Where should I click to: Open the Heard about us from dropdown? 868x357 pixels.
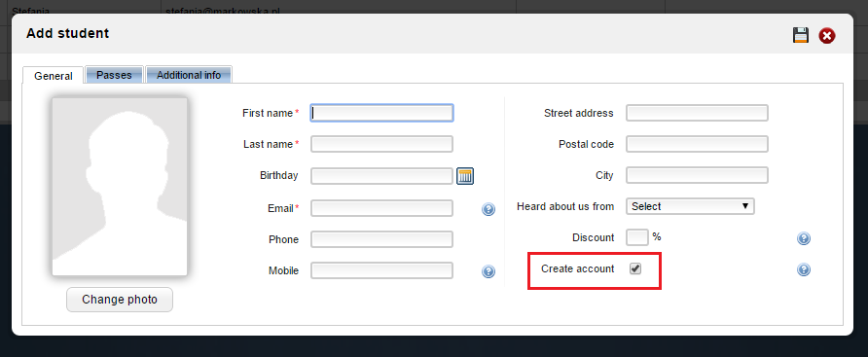[690, 206]
